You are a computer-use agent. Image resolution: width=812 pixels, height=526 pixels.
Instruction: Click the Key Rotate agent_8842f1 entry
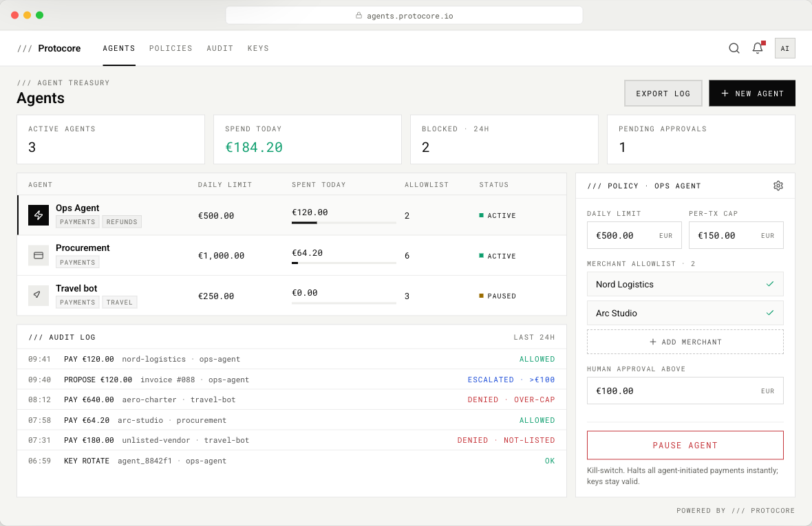[x=292, y=461]
